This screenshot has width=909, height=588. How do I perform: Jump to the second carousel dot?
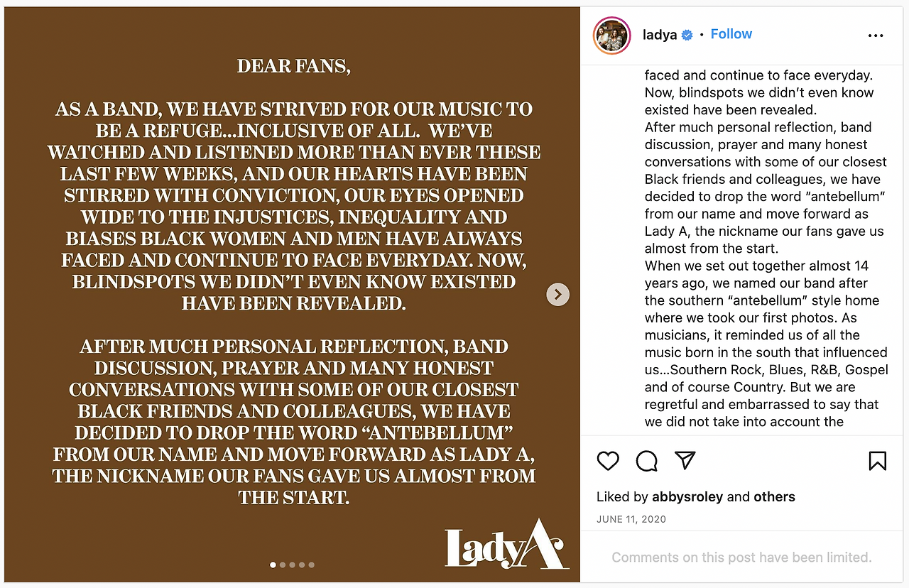pos(283,565)
